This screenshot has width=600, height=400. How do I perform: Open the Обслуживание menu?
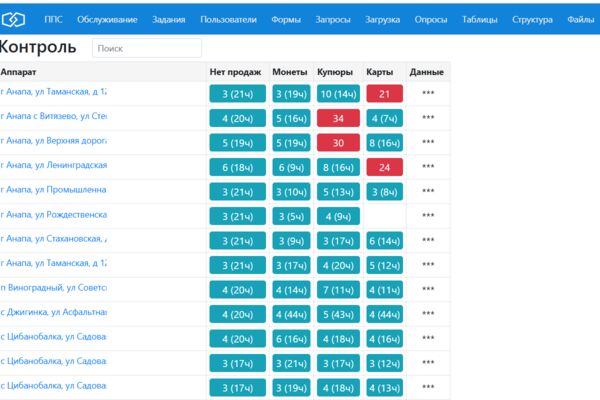tap(107, 20)
